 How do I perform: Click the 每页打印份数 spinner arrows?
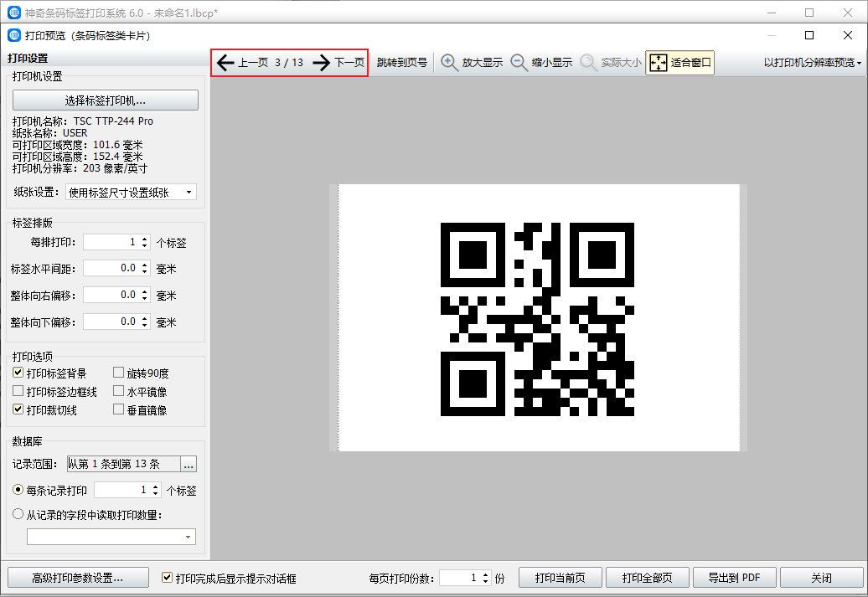pyautogui.click(x=485, y=579)
